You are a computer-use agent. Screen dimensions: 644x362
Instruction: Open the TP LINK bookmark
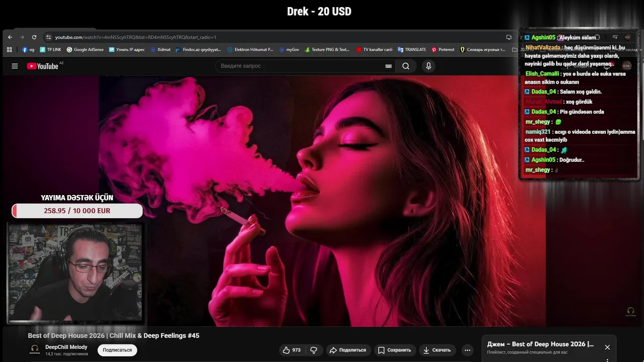coord(50,50)
